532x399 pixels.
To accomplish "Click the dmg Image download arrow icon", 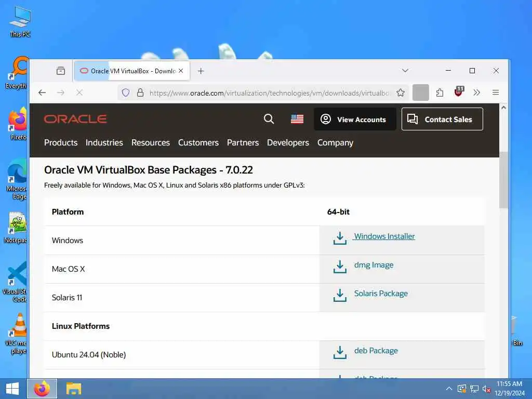I will coord(340,267).
